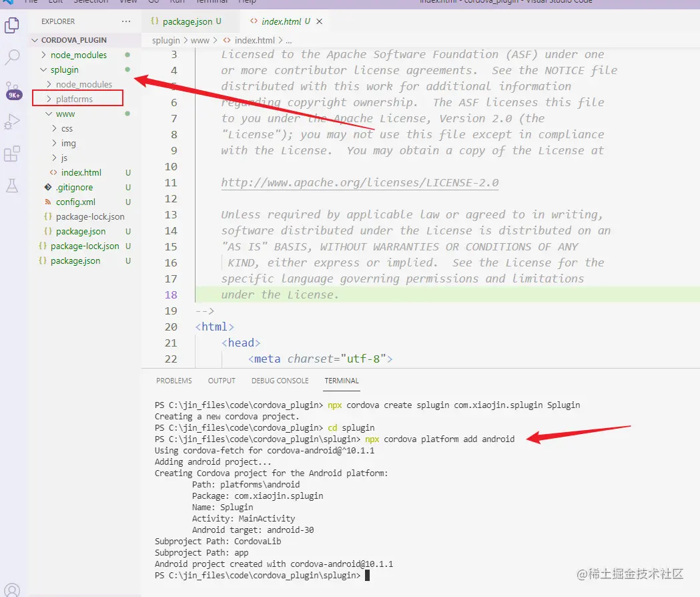Click 'npx cordova platform add android' command

pos(440,439)
